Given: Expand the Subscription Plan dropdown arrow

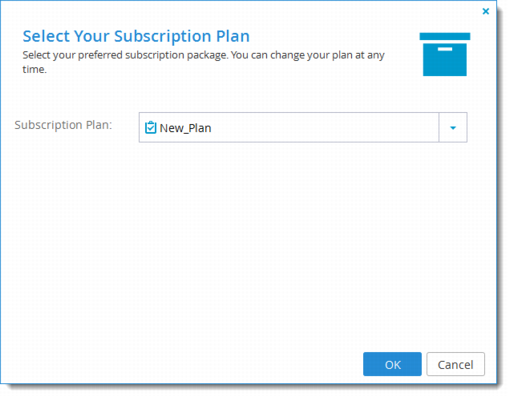Looking at the screenshot, I should pyautogui.click(x=453, y=128).
